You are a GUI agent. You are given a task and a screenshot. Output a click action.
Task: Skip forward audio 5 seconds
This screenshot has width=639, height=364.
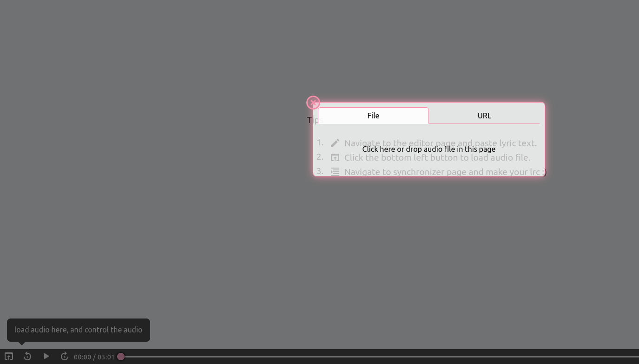click(x=65, y=357)
